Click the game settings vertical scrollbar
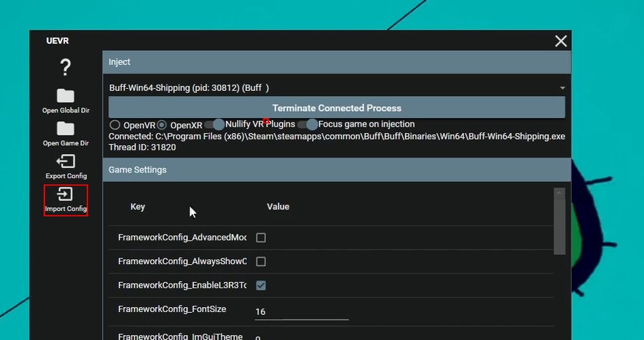The width and height of the screenshot is (644, 340). pos(560,222)
